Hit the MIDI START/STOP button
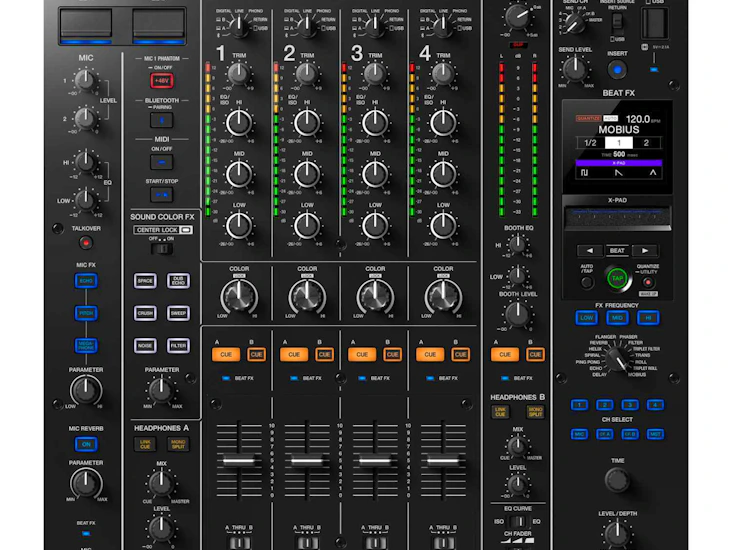 (x=162, y=195)
